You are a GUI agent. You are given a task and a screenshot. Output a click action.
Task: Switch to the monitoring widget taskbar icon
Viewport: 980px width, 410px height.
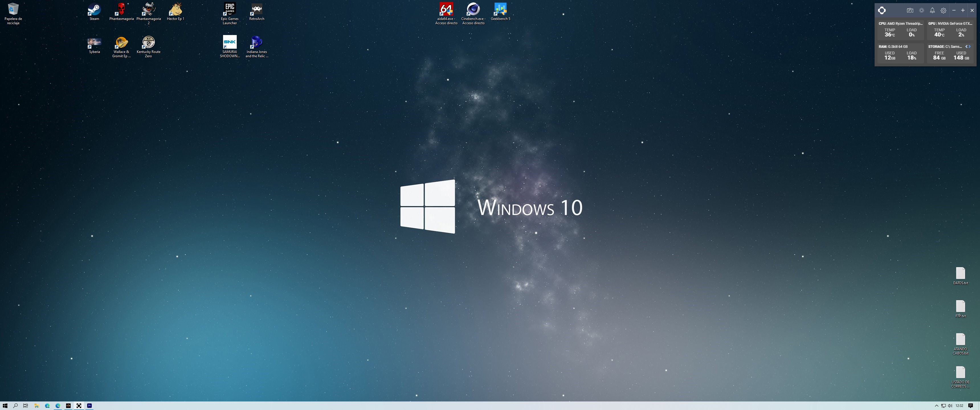(x=79, y=405)
